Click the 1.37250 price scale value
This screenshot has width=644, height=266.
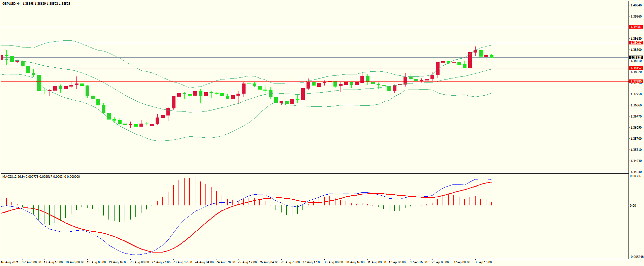pyautogui.click(x=636, y=94)
